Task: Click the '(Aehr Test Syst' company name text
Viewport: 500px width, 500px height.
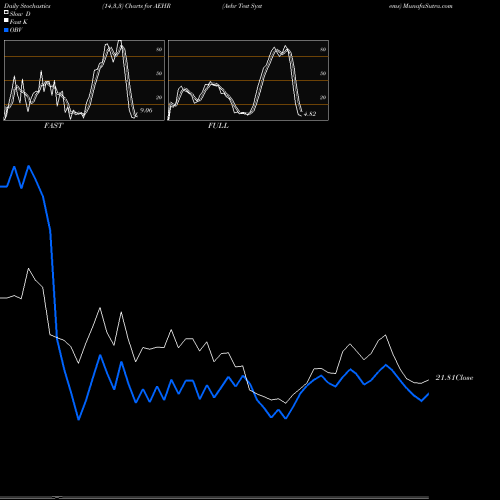Action: [242, 6]
